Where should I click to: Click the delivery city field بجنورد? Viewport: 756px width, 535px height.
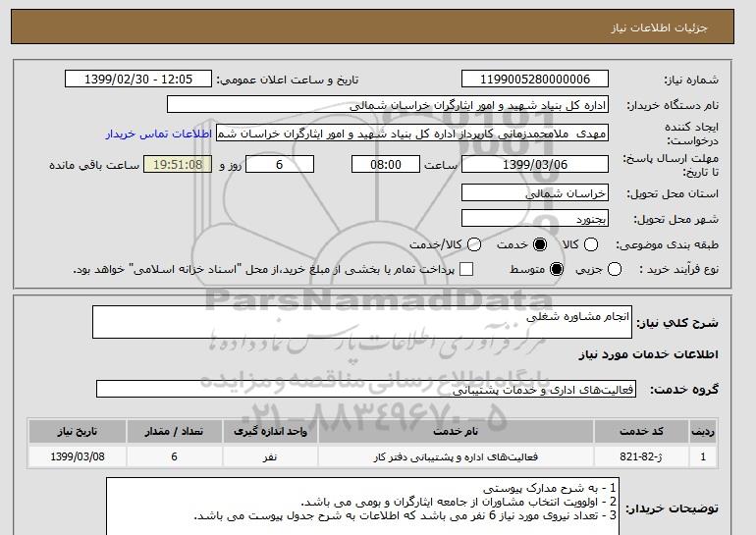(x=535, y=218)
